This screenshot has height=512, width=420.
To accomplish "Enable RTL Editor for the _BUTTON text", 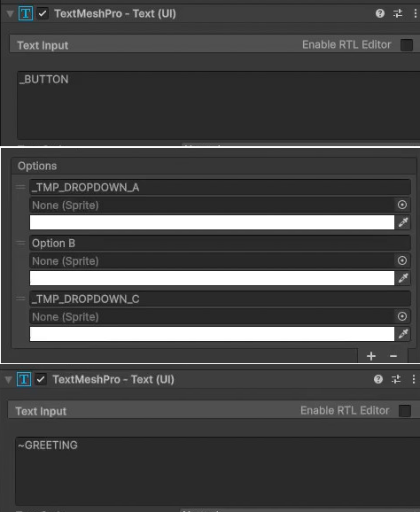I will (407, 45).
